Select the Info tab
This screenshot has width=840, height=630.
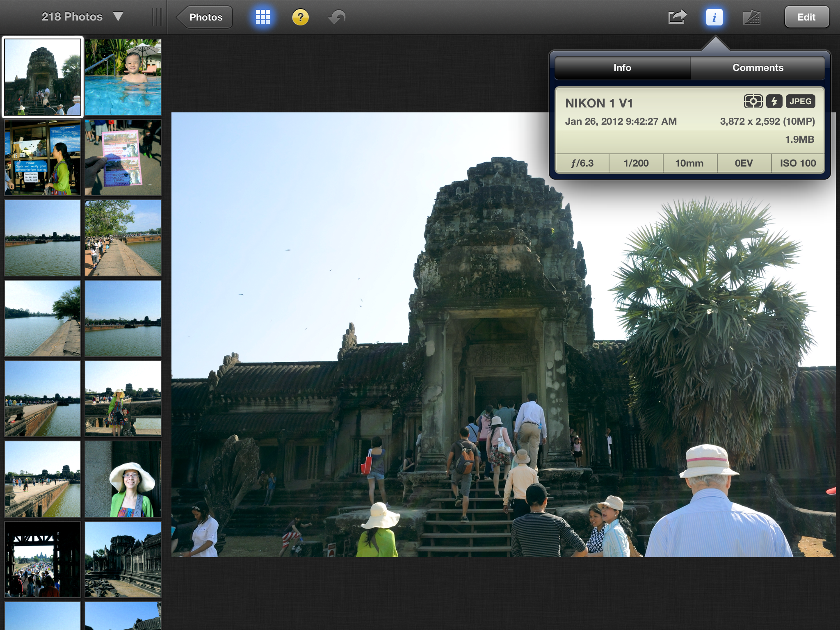coord(622,68)
